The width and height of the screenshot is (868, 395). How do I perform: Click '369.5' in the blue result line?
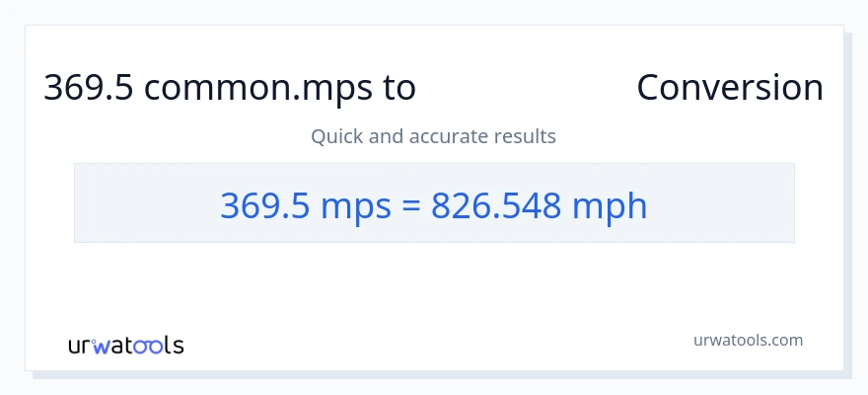pos(261,205)
